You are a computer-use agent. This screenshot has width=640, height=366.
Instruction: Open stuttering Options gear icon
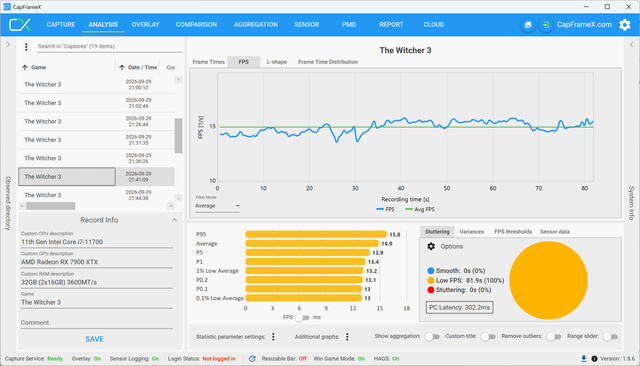(x=431, y=246)
